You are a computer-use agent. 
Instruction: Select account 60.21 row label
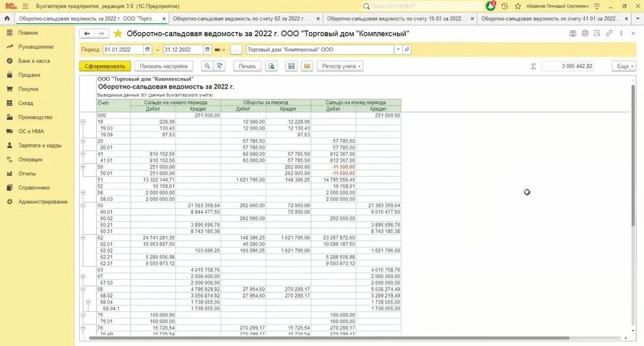coord(113,225)
